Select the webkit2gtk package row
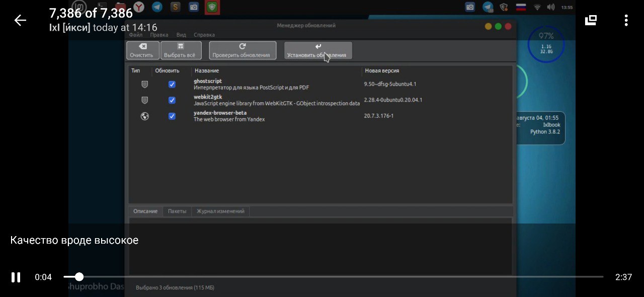 point(320,100)
